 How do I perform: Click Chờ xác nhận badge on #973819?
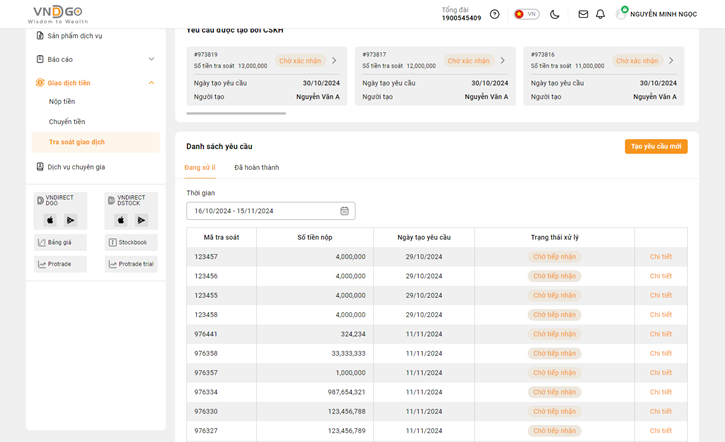(x=300, y=61)
